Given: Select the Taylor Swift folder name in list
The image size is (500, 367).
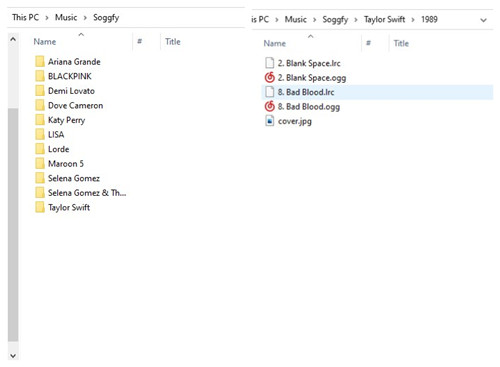Looking at the screenshot, I should 69,207.
